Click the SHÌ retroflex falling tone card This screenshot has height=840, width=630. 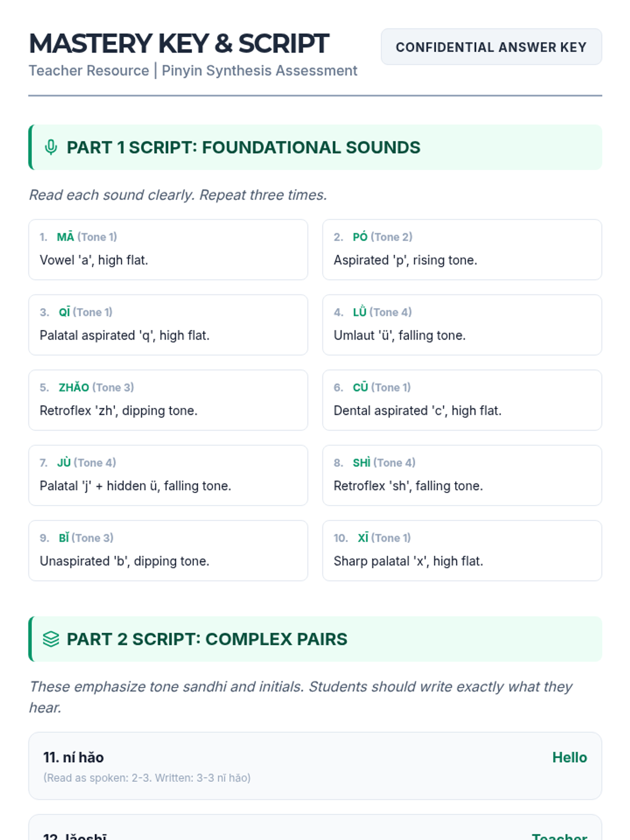[x=461, y=475]
